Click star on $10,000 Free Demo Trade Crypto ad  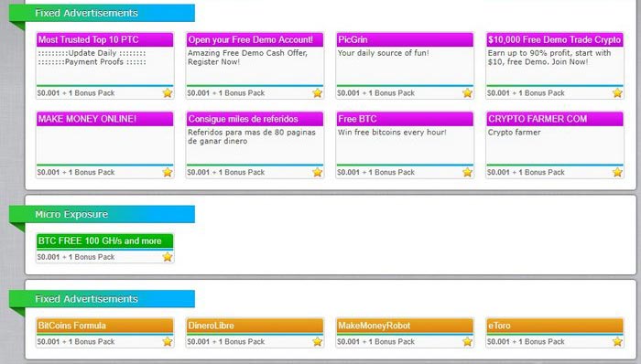(x=617, y=93)
